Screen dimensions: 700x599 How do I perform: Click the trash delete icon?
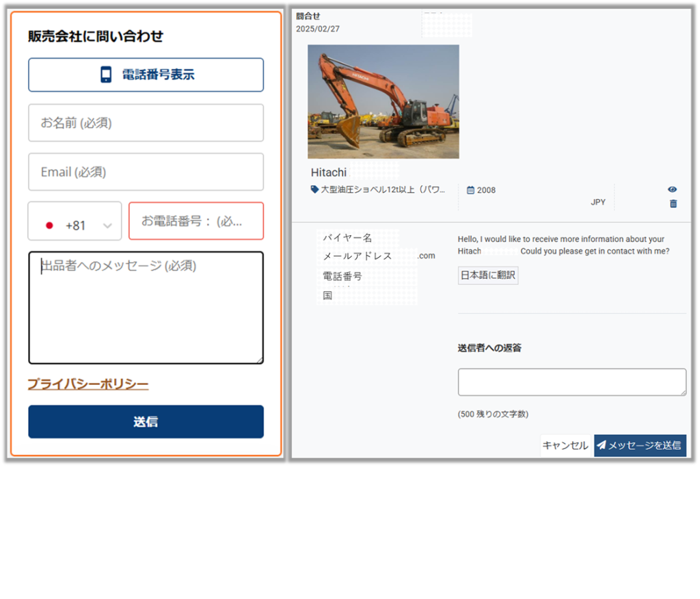pos(673,204)
